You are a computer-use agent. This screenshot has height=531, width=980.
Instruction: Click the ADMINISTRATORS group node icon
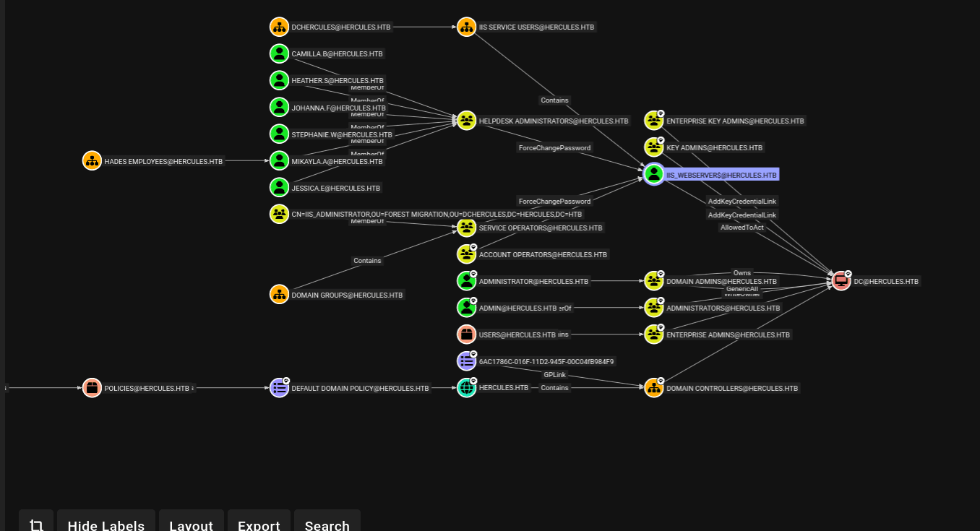654,308
